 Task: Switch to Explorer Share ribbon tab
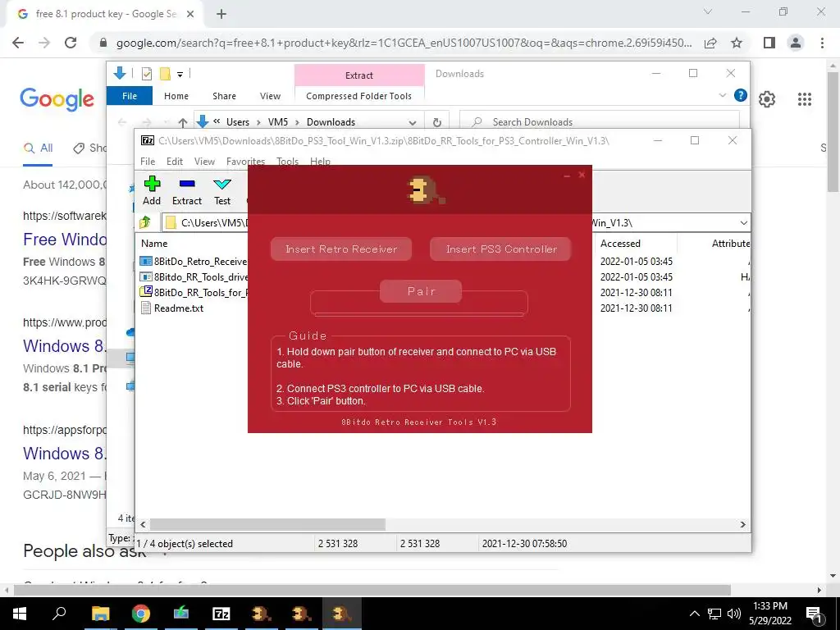pyautogui.click(x=224, y=96)
